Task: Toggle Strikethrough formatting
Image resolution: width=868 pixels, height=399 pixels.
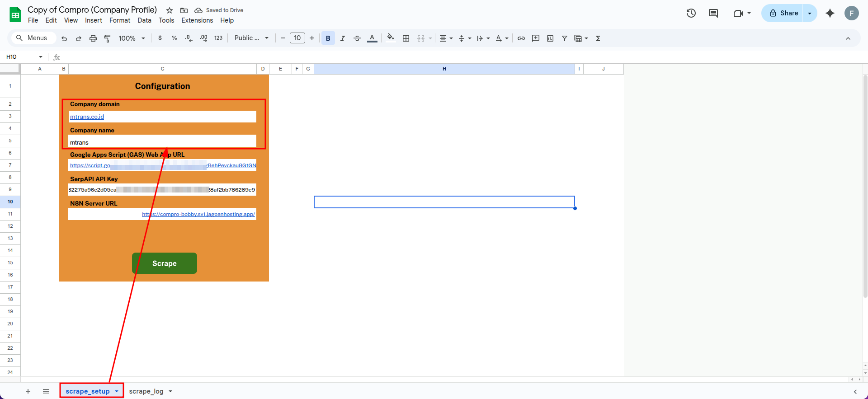Action: [x=357, y=38]
